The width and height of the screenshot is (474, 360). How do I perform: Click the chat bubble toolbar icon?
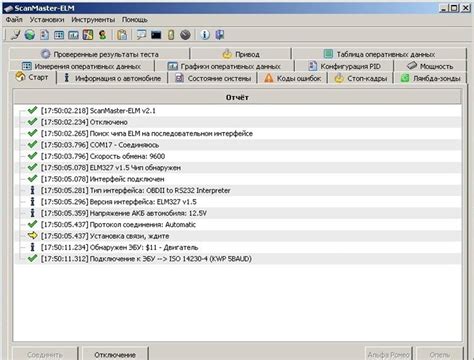(141, 35)
